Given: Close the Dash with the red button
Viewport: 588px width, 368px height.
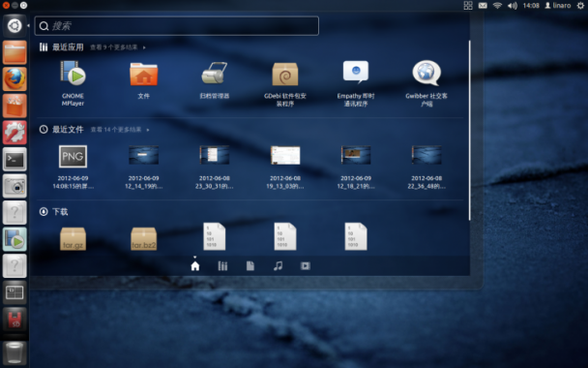Looking at the screenshot, I should point(6,5).
